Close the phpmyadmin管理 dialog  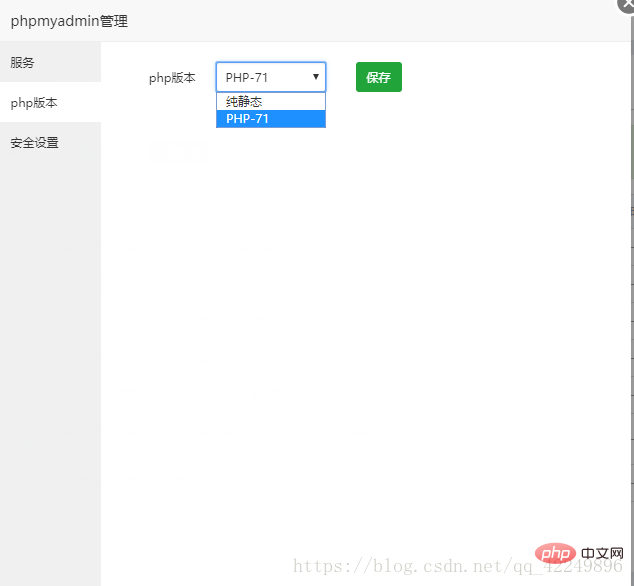[627, 4]
